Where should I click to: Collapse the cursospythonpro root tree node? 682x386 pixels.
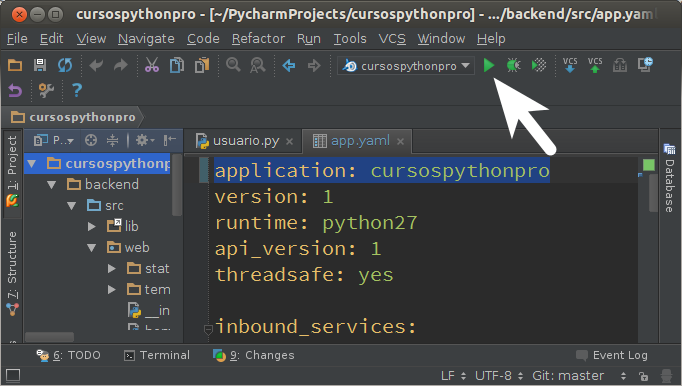[x=31, y=164]
